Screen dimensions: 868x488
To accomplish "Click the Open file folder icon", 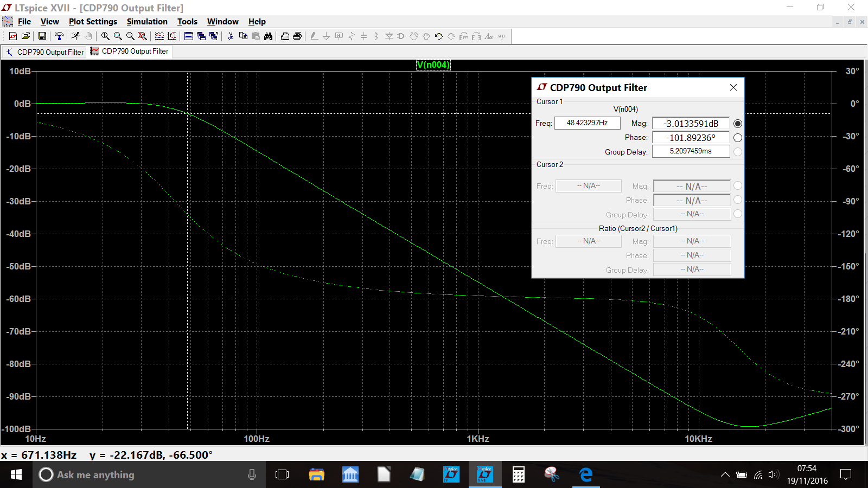I will pos(25,36).
